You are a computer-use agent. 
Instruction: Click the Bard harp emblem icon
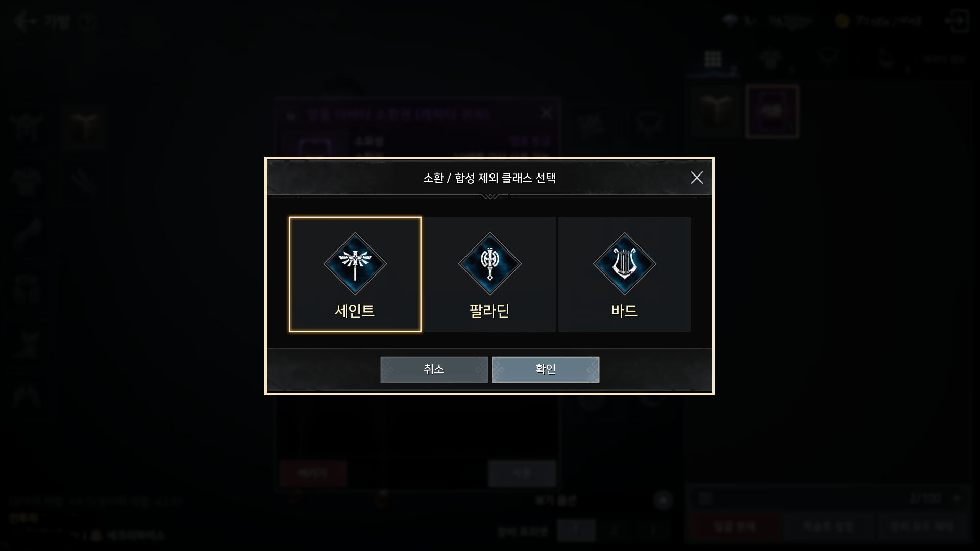tap(624, 264)
